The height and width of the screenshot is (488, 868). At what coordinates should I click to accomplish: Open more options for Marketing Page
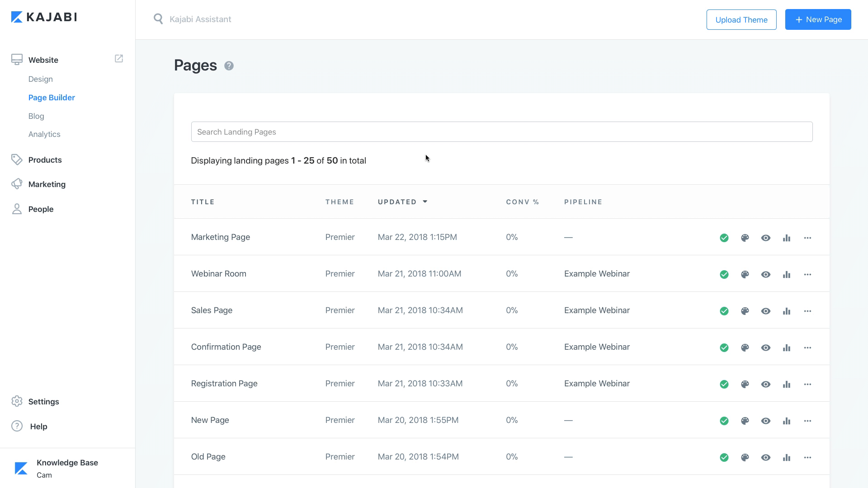click(x=807, y=238)
